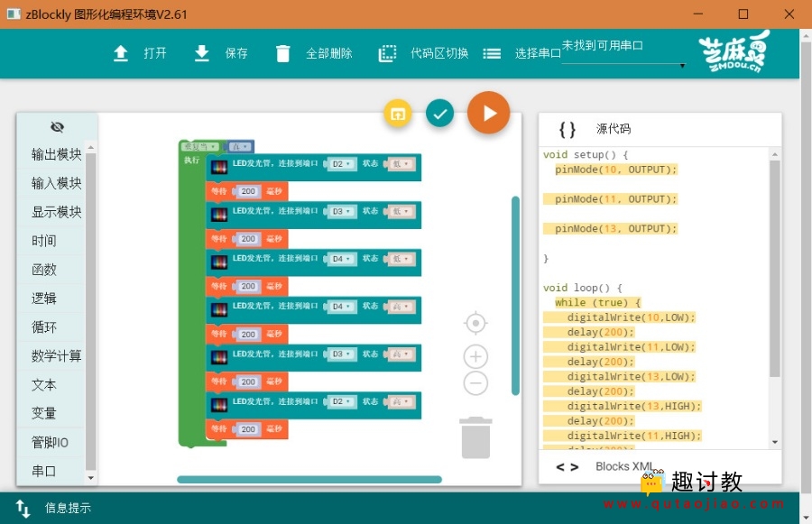Click the workspace horizontal scrollbar
The image size is (812, 524).
[309, 480]
